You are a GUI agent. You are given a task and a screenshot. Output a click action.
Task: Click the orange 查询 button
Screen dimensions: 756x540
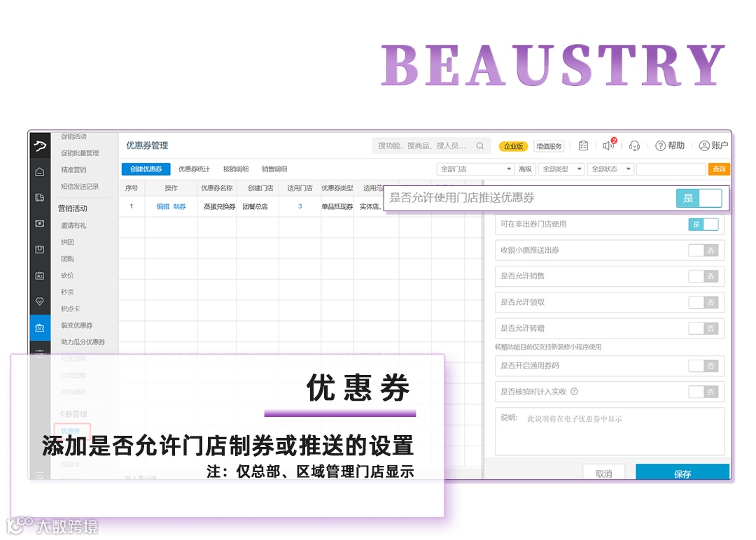(719, 169)
